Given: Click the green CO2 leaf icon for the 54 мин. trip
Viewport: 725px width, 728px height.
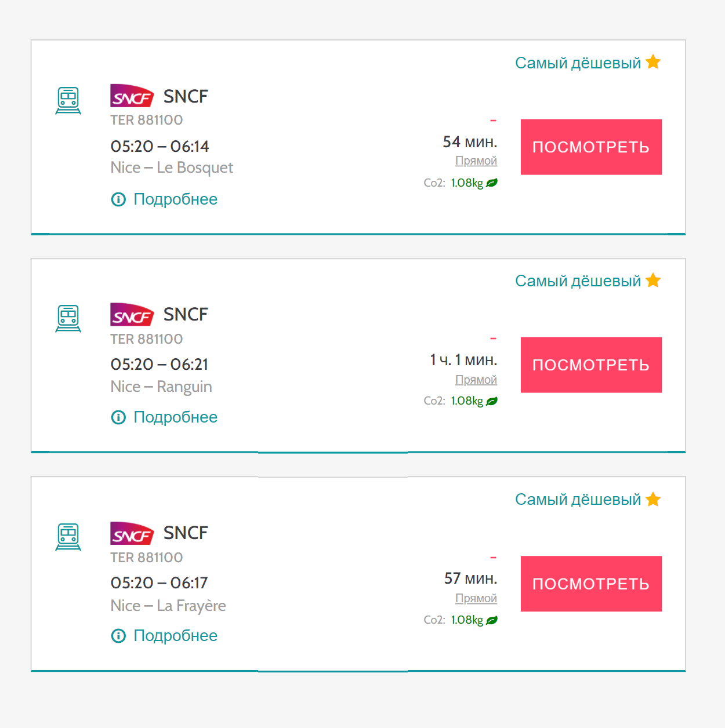Looking at the screenshot, I should [x=492, y=183].
